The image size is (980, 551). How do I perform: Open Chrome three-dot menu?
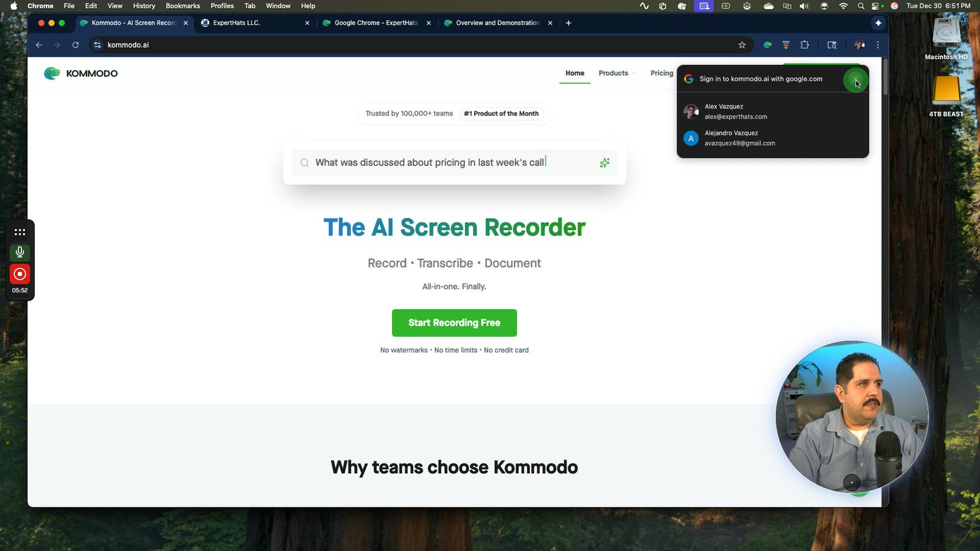point(878,45)
